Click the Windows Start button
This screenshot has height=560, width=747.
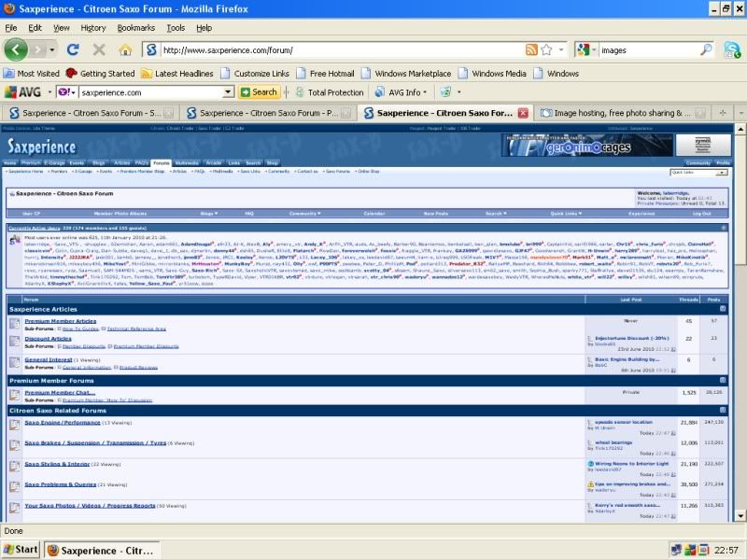tap(21, 550)
